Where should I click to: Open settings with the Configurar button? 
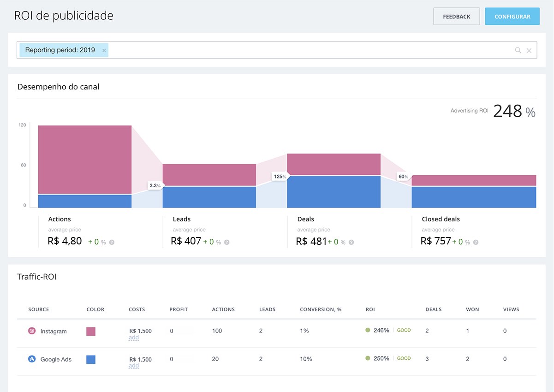click(512, 17)
